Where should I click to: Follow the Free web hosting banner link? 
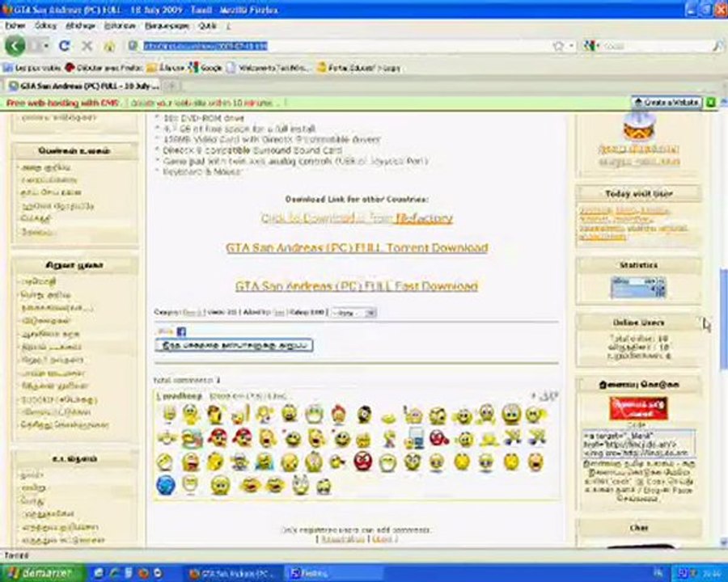pos(62,103)
